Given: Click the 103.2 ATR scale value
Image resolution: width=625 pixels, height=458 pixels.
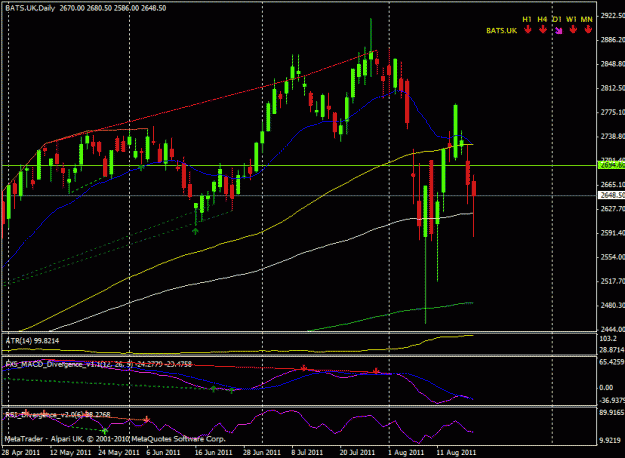Looking at the screenshot, I should pos(608,338).
